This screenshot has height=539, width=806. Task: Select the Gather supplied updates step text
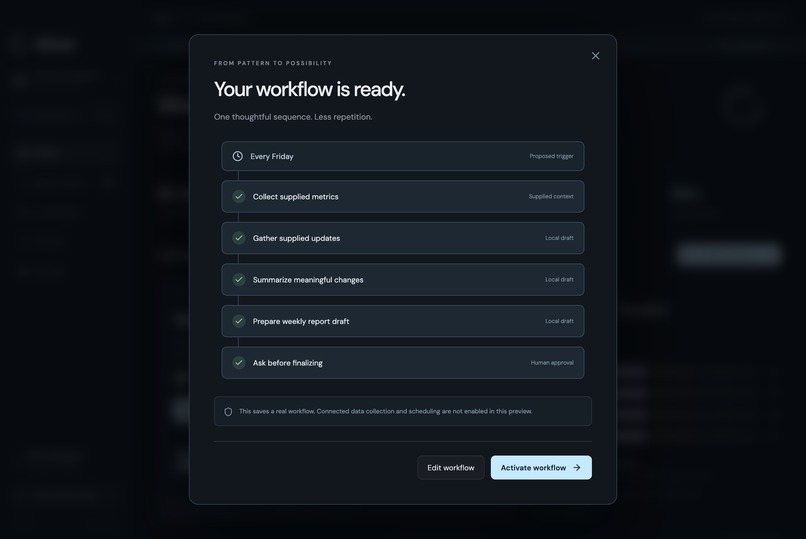pyautogui.click(x=296, y=238)
